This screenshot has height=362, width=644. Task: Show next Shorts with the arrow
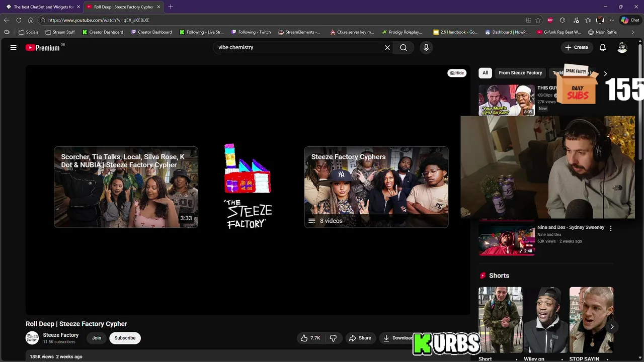coord(612,327)
